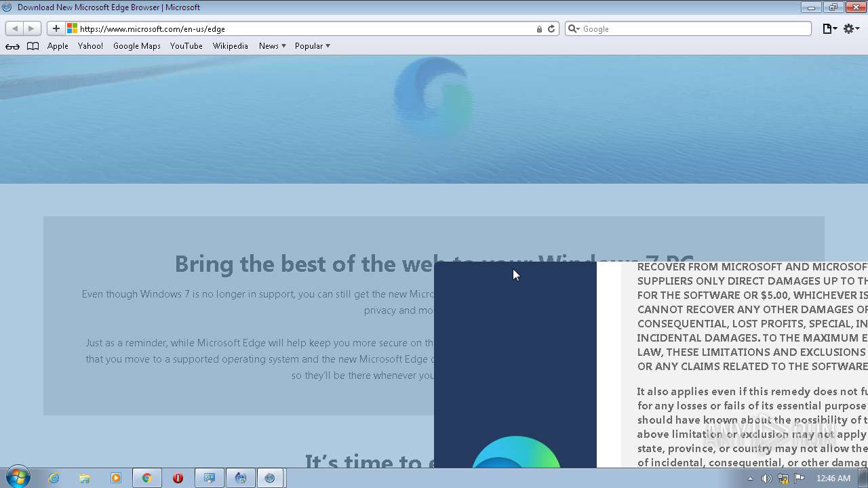Click text "Just as a reminder, while Microsoft Edge"
The height and width of the screenshot is (488, 868).
(260, 359)
